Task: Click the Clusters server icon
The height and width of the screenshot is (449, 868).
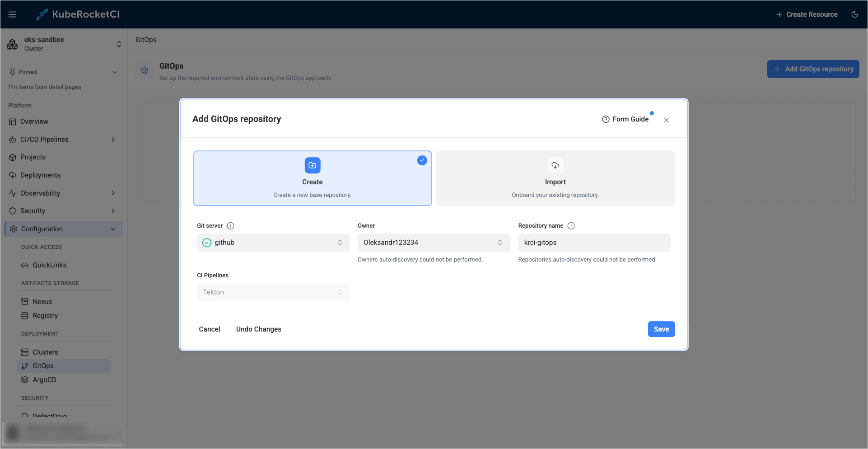Action: 25,352
